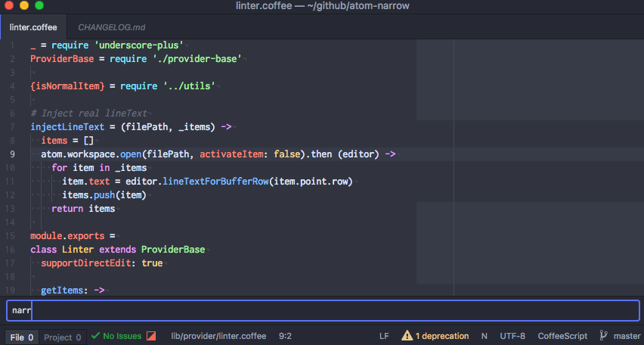Click the git branch icon
644x345 pixels.
click(603, 335)
